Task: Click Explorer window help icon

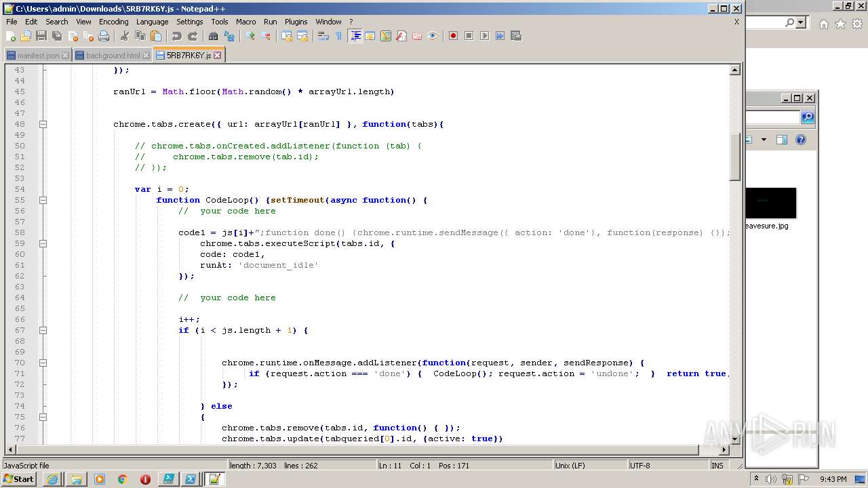Action: (x=801, y=140)
